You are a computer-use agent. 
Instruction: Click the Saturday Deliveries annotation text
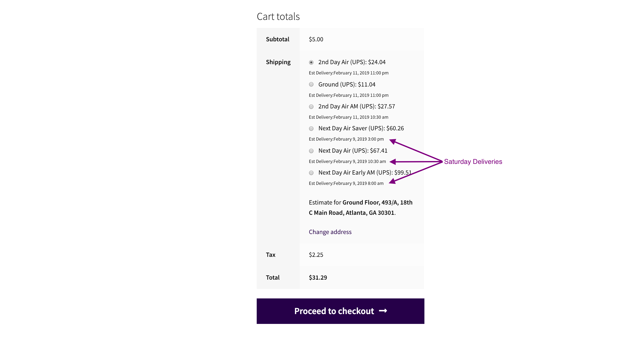473,162
